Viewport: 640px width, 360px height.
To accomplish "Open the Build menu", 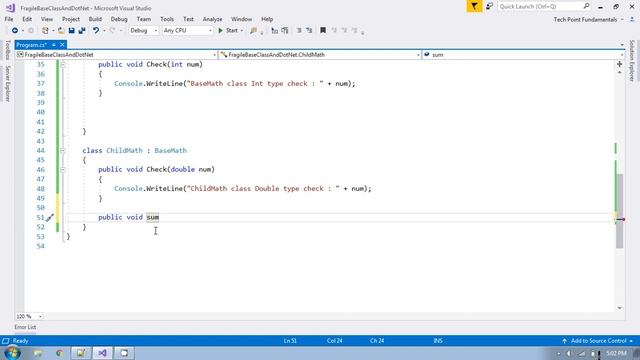I will tap(95, 19).
